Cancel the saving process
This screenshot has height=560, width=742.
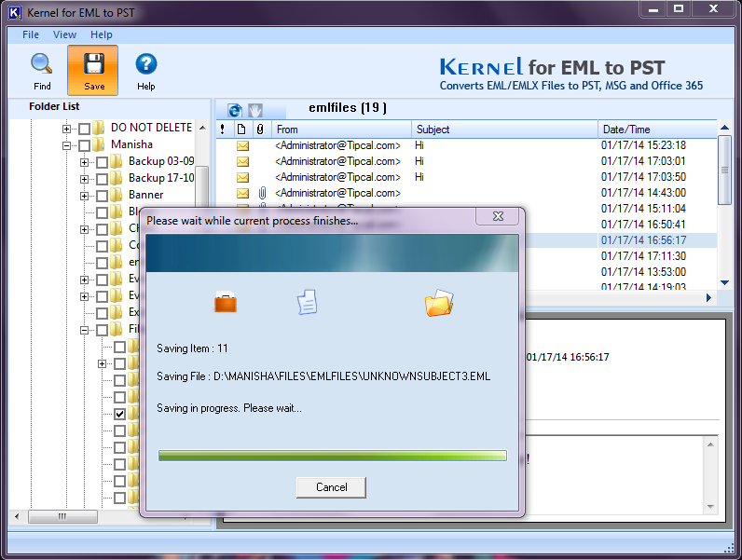(x=331, y=487)
